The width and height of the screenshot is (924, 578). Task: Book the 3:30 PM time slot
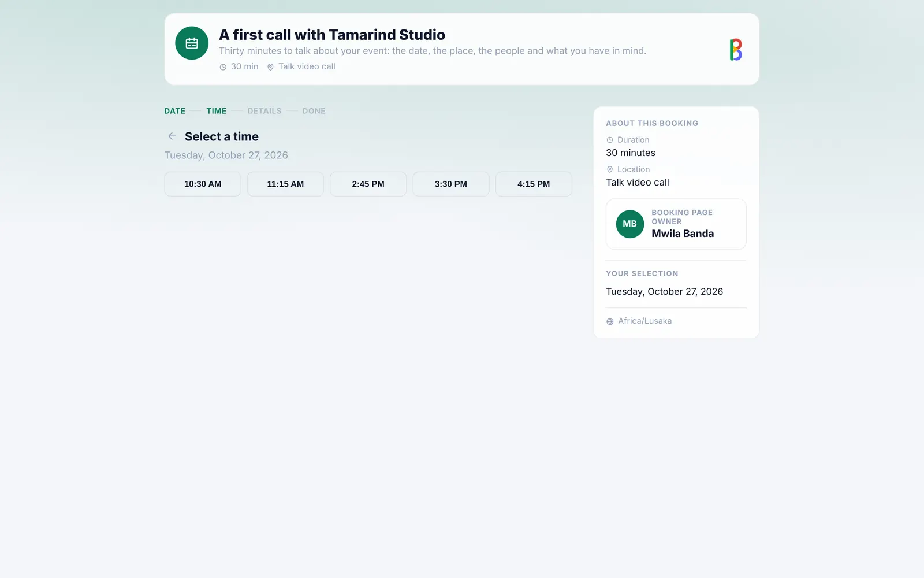tap(451, 184)
